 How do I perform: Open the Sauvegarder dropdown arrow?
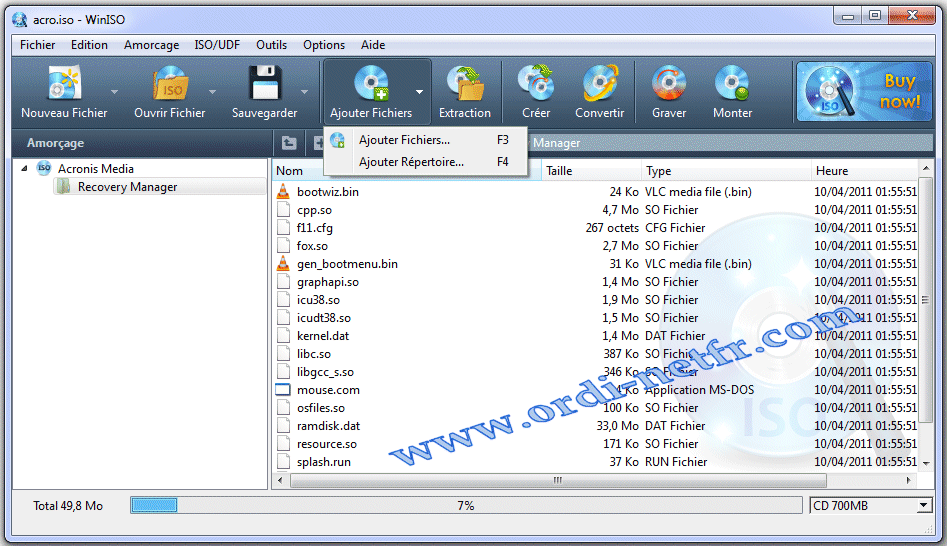pos(304,92)
